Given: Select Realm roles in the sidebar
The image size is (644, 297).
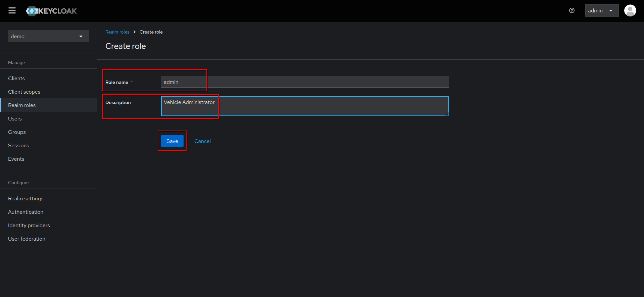Looking at the screenshot, I should (x=49, y=105).
